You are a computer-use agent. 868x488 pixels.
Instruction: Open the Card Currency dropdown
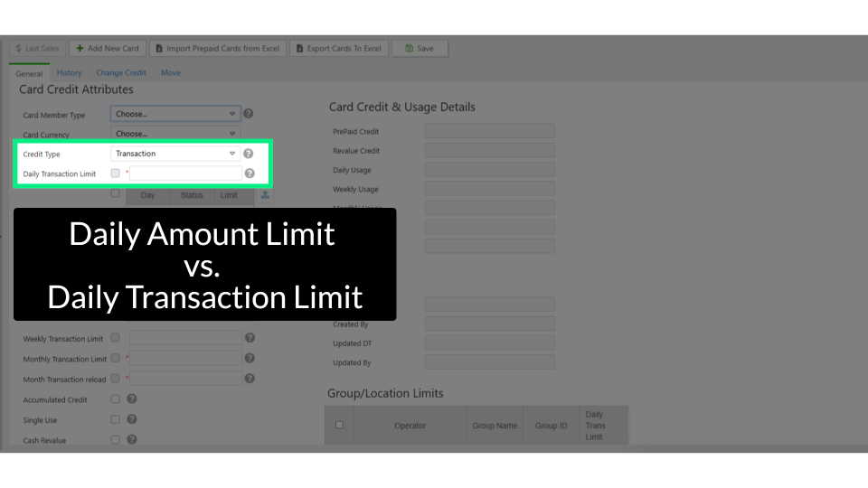pos(175,134)
